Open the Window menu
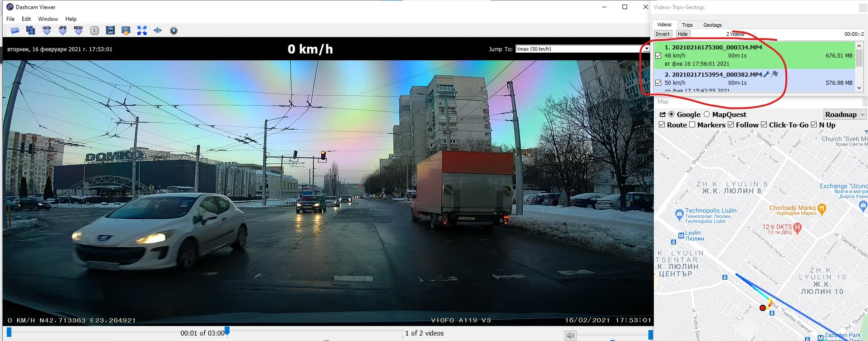This screenshot has width=868, height=341. point(48,19)
